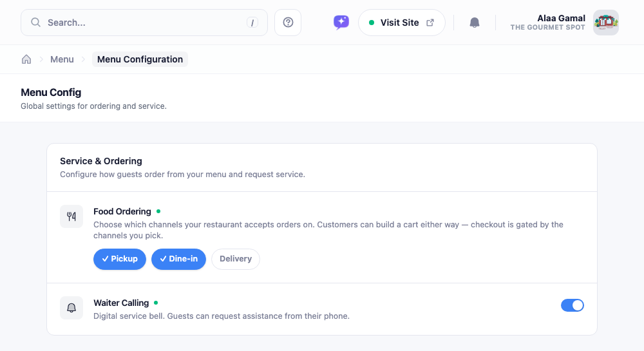The image size is (644, 351).
Task: Open the help question-mark icon
Action: tap(288, 23)
